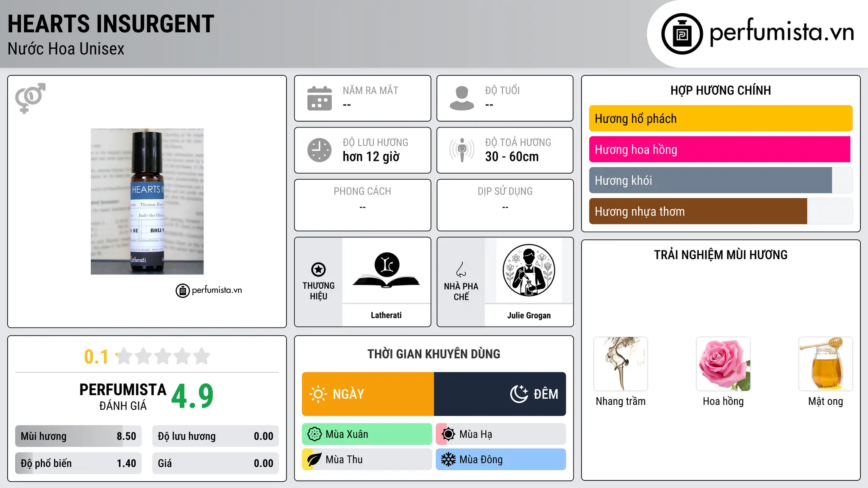Image resolution: width=868 pixels, height=488 pixels.
Task: Click the perfumista.vn bottle logo icon
Action: click(x=682, y=33)
